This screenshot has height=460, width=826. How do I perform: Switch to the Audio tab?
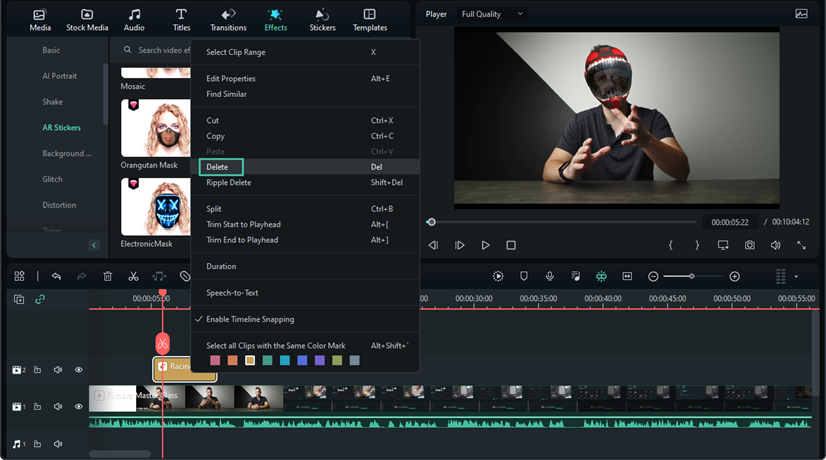(134, 20)
